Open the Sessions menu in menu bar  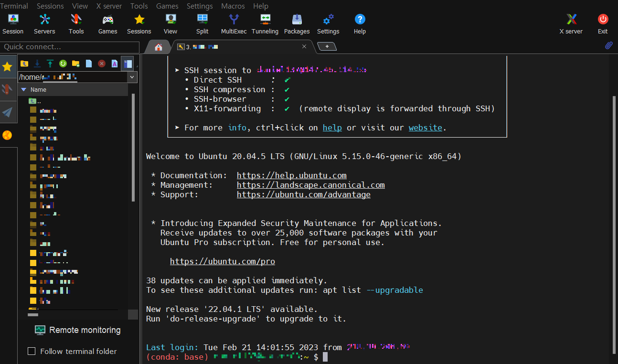click(x=50, y=6)
